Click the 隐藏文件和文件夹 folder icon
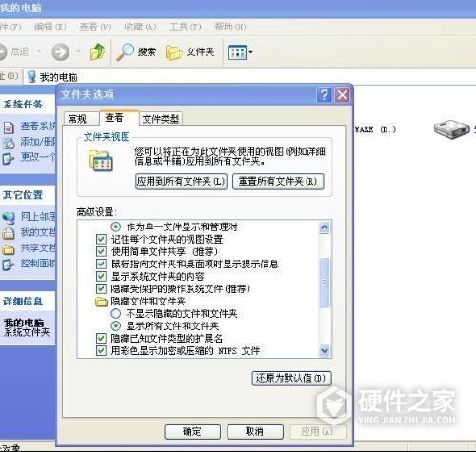The height and width of the screenshot is (452, 476). coord(101,302)
